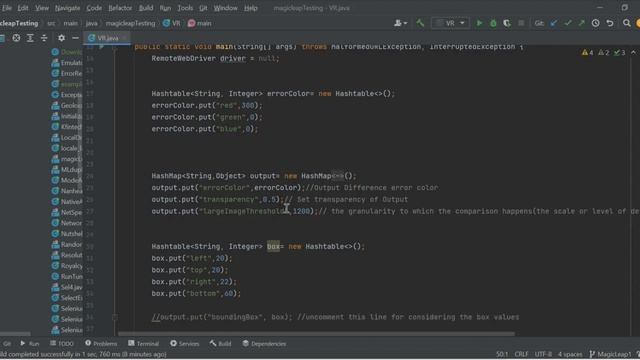Click VR class in breadcrumb

tap(171, 23)
